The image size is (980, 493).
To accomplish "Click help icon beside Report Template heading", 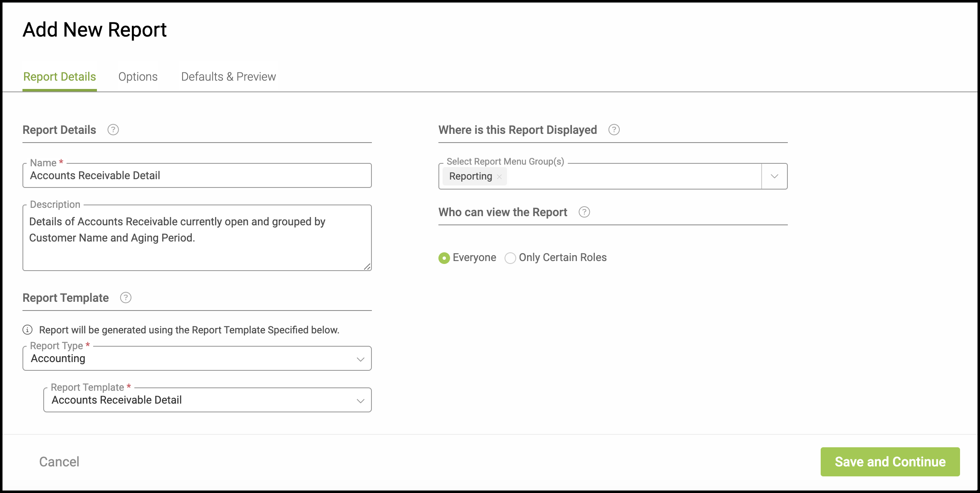I will coord(126,298).
